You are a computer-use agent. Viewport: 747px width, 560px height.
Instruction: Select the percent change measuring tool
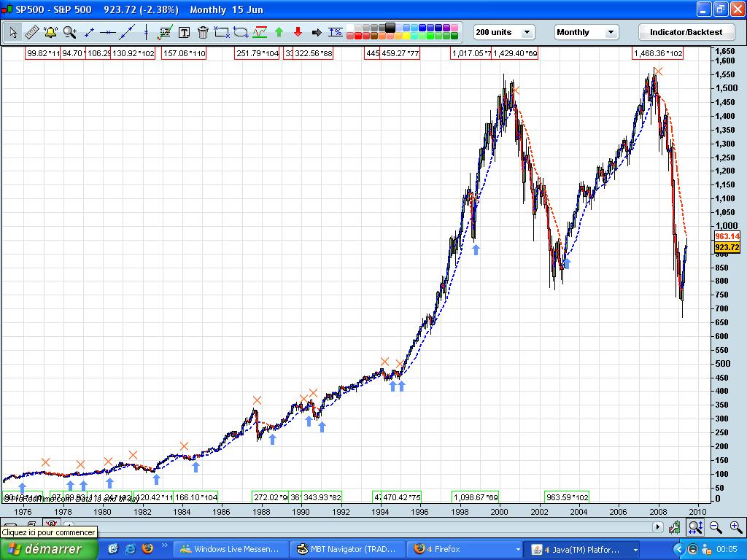(x=336, y=32)
